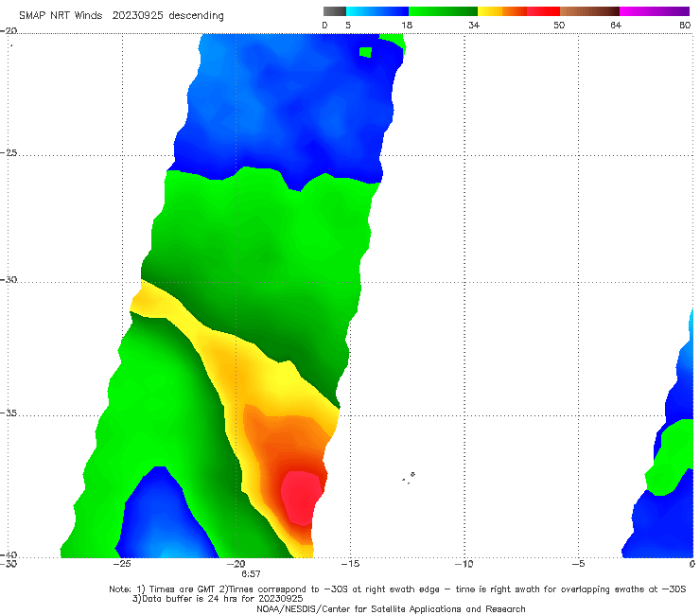Click the "Times are GMT" note line
Screen dimensions: 700x615
(397, 589)
